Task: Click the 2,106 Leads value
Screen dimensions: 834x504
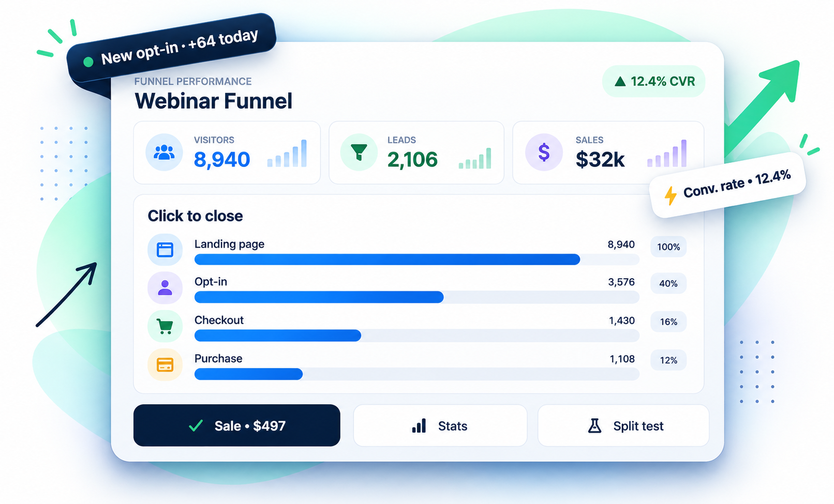Action: 413,159
